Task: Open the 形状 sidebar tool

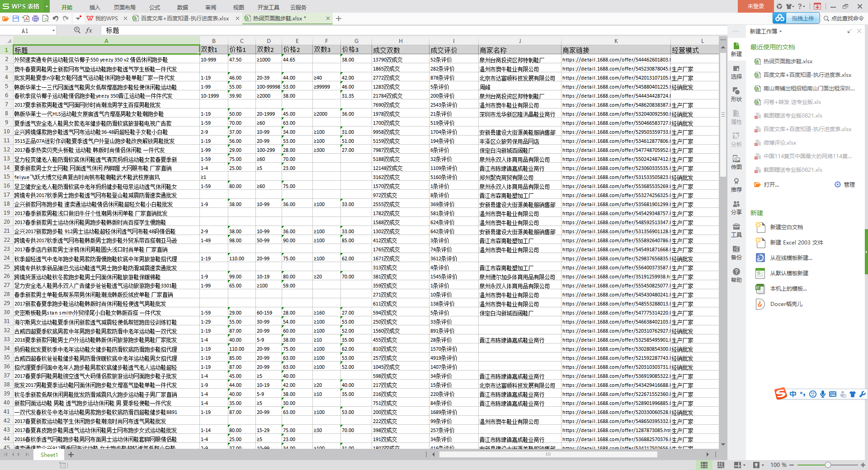Action: (736, 94)
